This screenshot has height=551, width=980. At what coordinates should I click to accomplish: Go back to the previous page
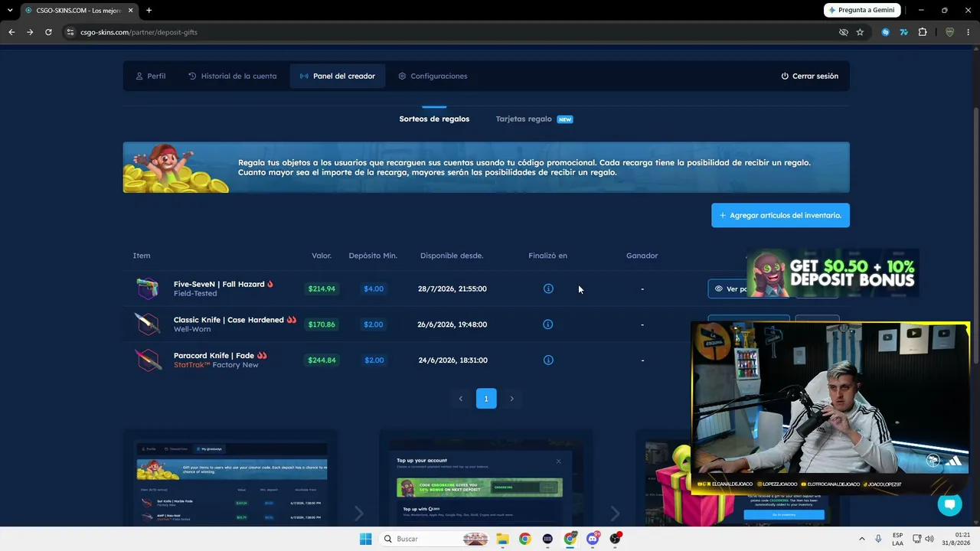click(x=11, y=32)
